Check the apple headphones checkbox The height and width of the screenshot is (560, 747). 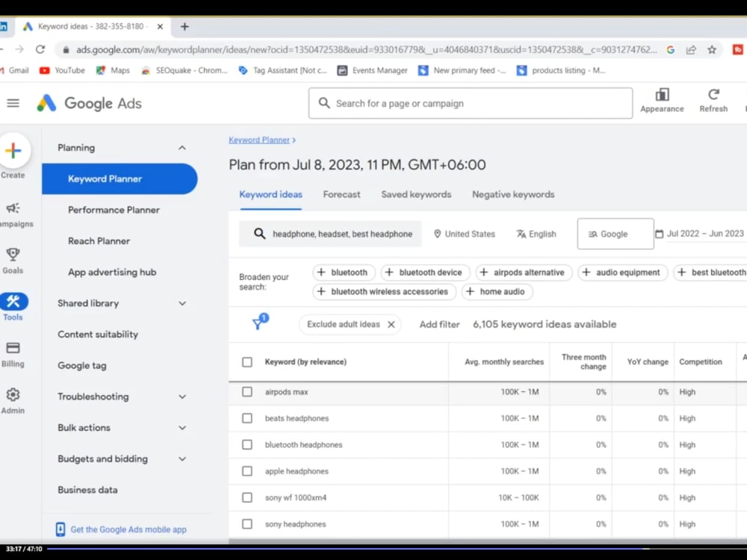(x=247, y=471)
